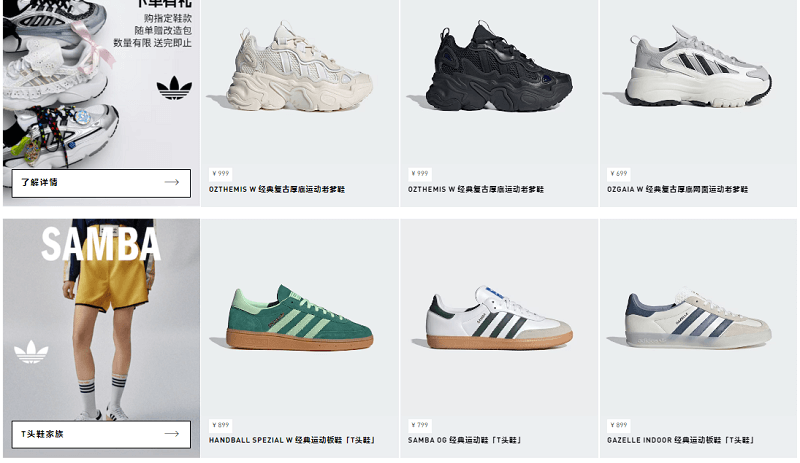Click the ¥799 price tag of Samba OG
800x463 pixels.
click(420, 425)
